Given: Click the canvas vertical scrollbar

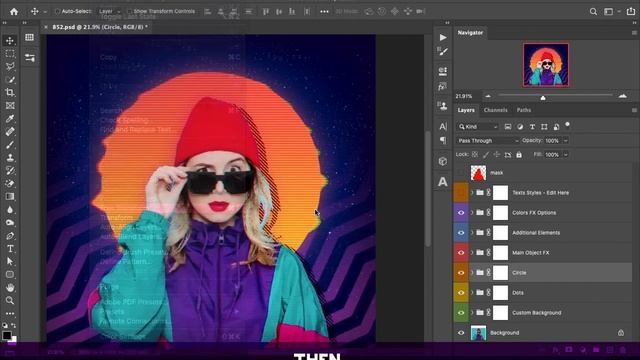Looking at the screenshot, I should (x=428, y=188).
